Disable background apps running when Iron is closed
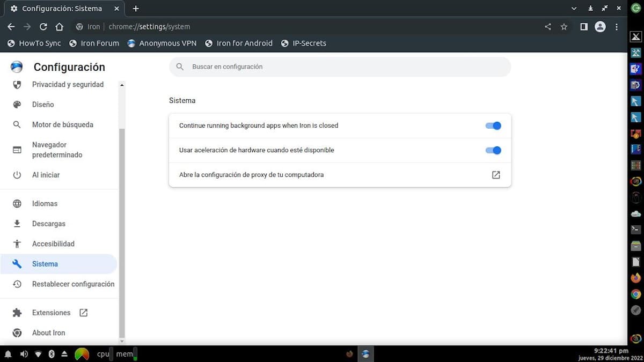Viewport: 644px width, 362px height. point(492,125)
